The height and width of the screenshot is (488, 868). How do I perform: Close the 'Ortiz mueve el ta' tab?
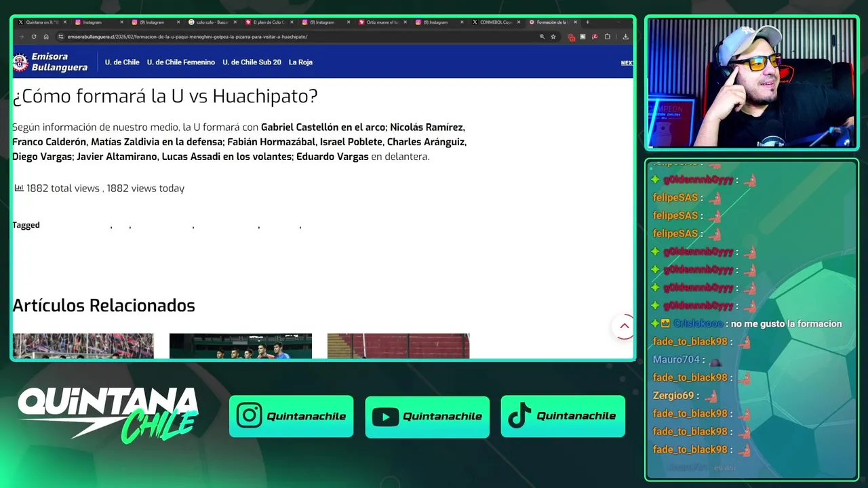coord(406,22)
